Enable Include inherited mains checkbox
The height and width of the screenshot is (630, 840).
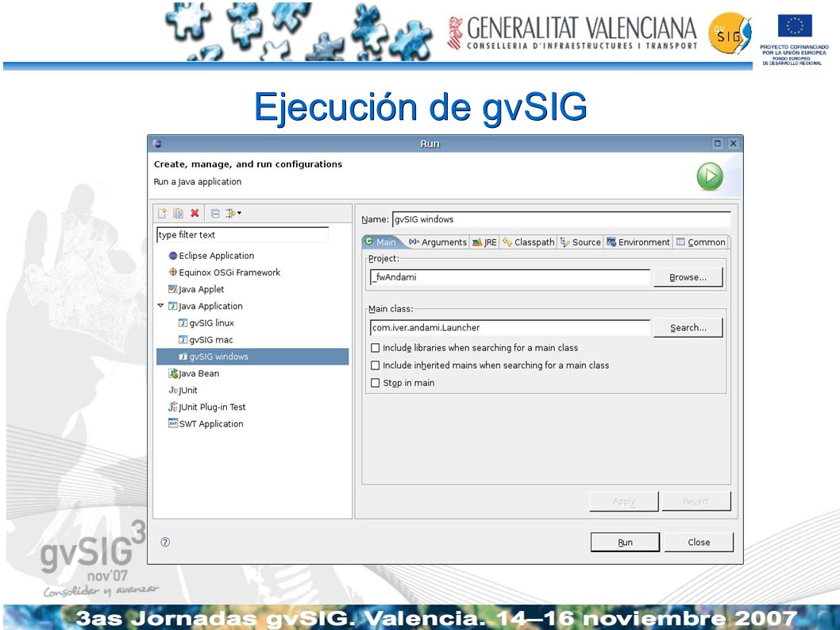coord(376,365)
